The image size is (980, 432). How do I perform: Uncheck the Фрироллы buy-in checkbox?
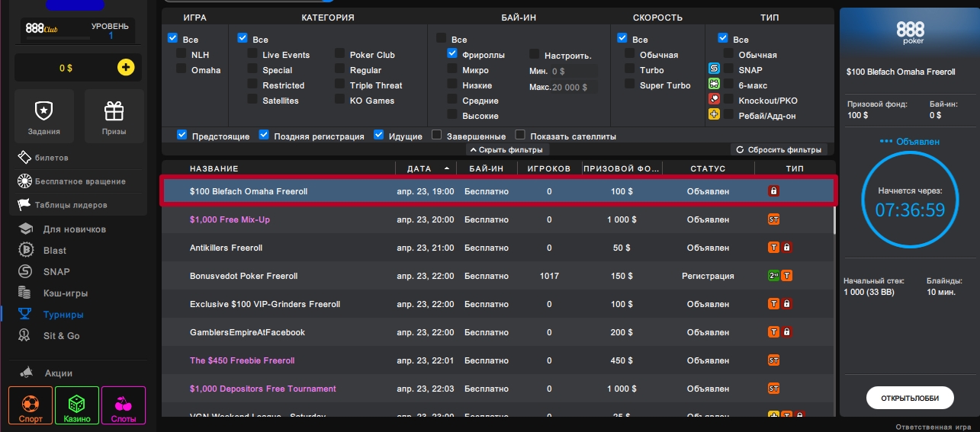[452, 53]
